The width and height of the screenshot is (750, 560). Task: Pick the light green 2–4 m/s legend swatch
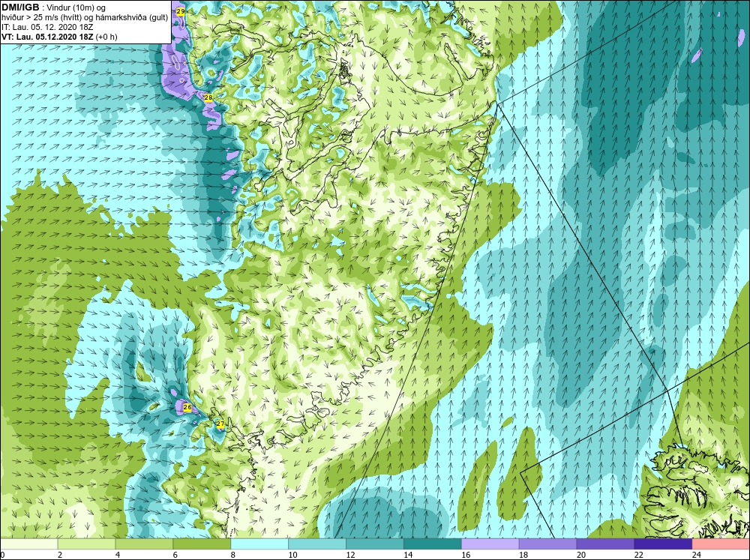[x=86, y=544]
